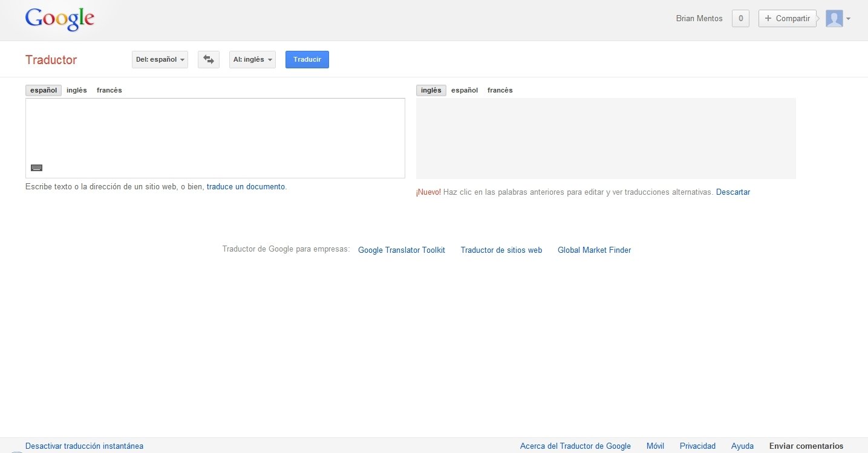Open the 'Del: español' source language dropdown
The height and width of the screenshot is (453, 868).
click(x=160, y=59)
